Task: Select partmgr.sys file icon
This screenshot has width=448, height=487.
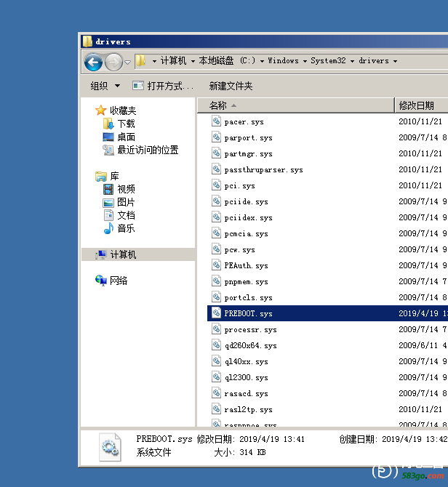Action: (x=216, y=153)
